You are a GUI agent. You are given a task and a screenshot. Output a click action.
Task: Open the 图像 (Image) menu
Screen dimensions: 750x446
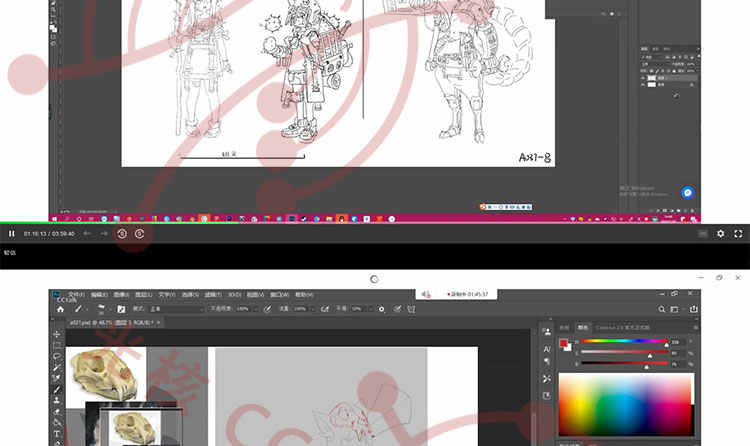[118, 295]
